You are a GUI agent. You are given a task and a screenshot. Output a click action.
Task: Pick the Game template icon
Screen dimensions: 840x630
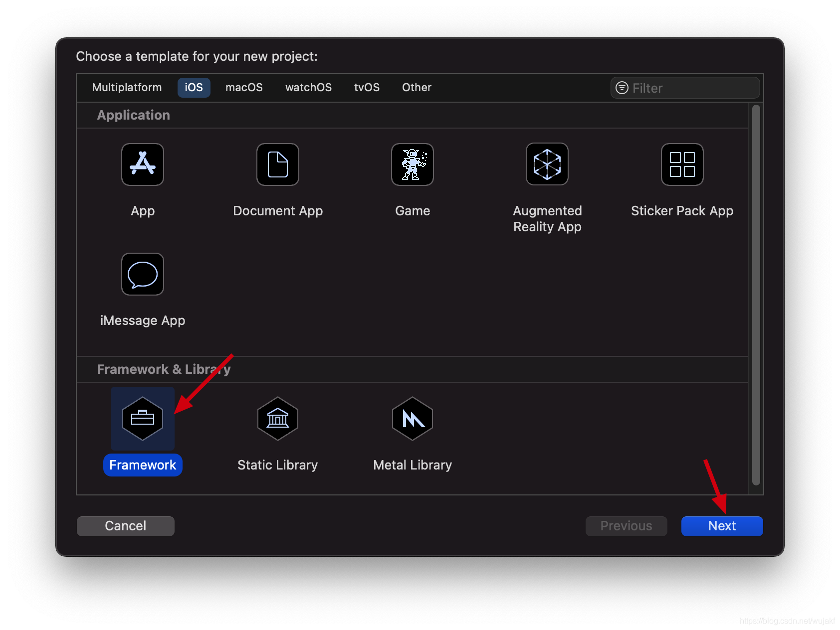point(413,164)
